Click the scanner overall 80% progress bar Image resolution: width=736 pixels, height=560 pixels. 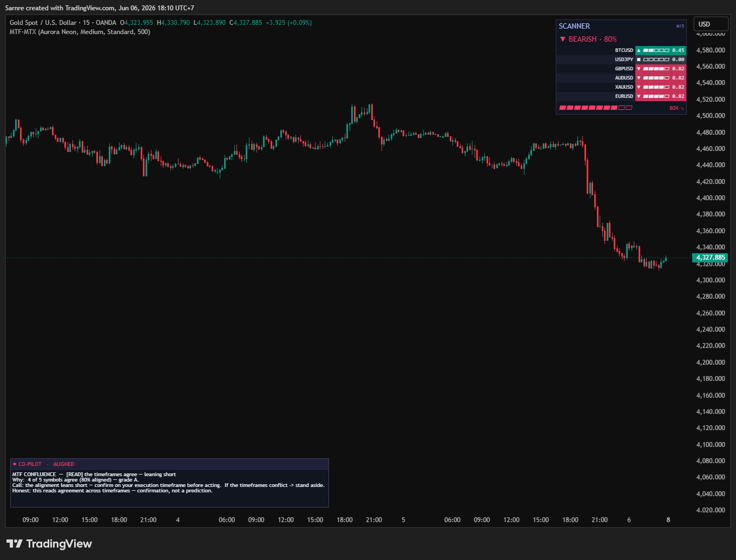(x=595, y=108)
